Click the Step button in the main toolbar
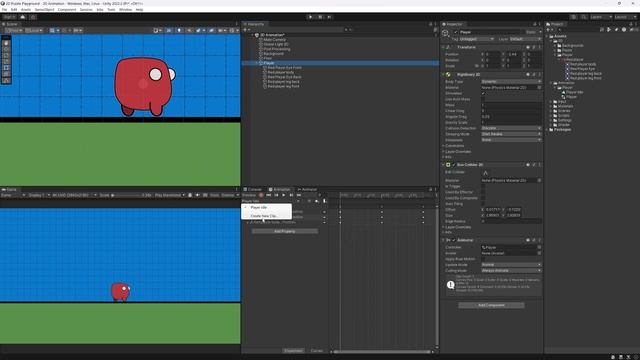This screenshot has width=640, height=360. (329, 17)
